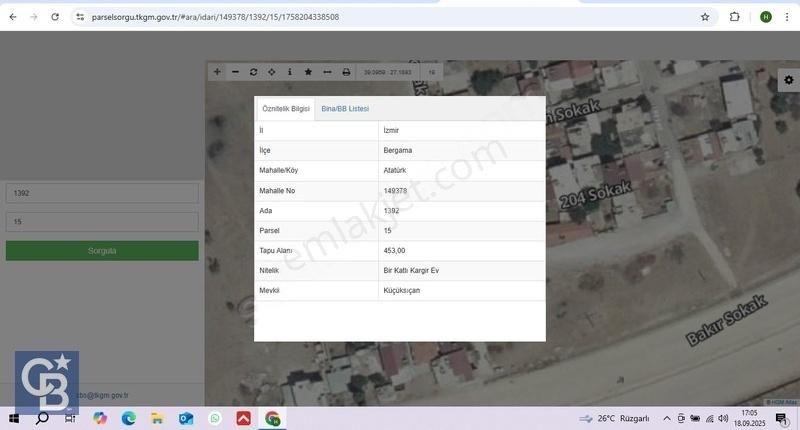This screenshot has width=800, height=430.
Task: Click zoom level 16 in map toolbar
Action: click(432, 72)
